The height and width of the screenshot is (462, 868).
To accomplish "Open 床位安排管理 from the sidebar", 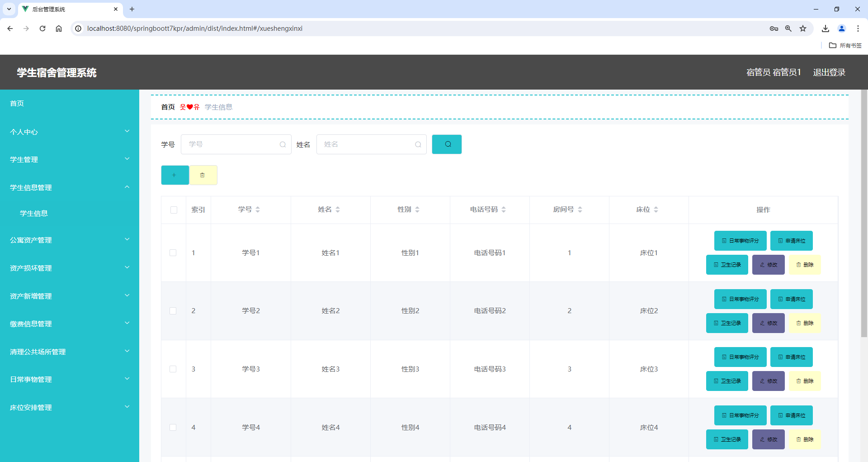I will click(30, 407).
